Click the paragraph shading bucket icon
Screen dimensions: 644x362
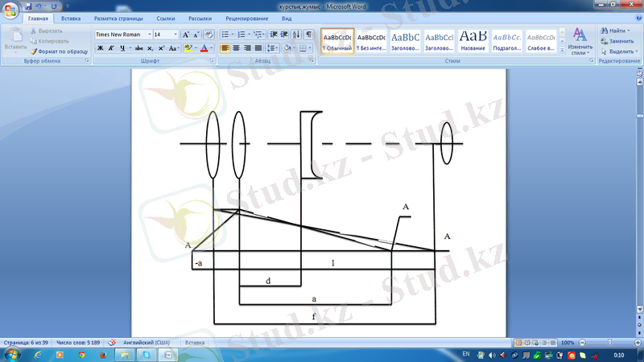[x=287, y=48]
